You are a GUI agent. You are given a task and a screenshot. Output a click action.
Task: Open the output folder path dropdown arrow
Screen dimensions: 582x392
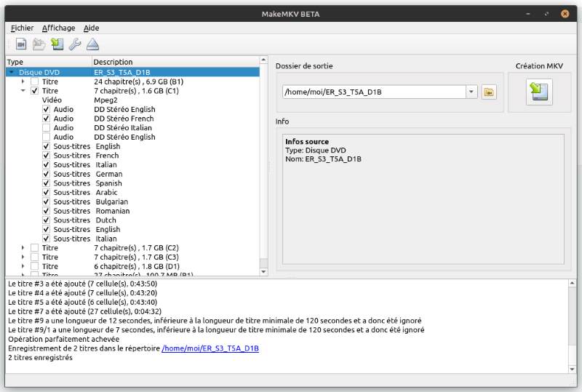click(471, 92)
